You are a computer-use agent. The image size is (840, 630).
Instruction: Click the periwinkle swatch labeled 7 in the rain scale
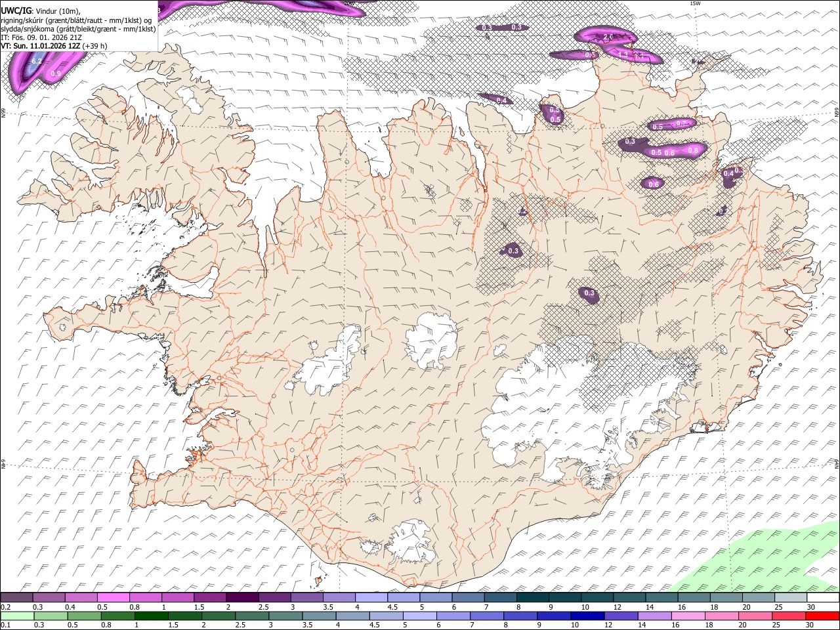(x=487, y=616)
